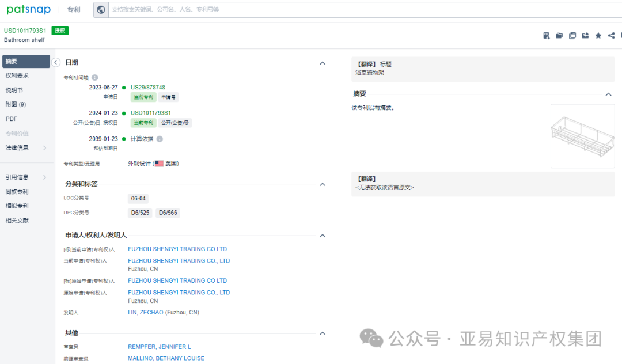Click the export icon in the toolbar
Viewport: 622px width, 364px height.
click(585, 35)
